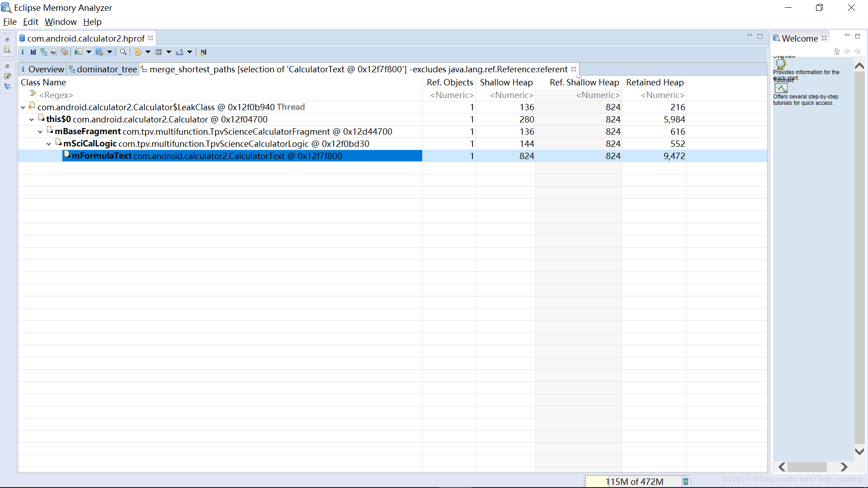Click the compare to another heap dump icon

tap(203, 52)
